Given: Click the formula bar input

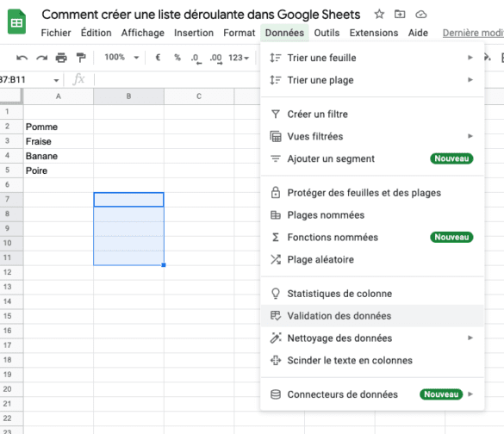Looking at the screenshot, I should pyautogui.click(x=177, y=79).
